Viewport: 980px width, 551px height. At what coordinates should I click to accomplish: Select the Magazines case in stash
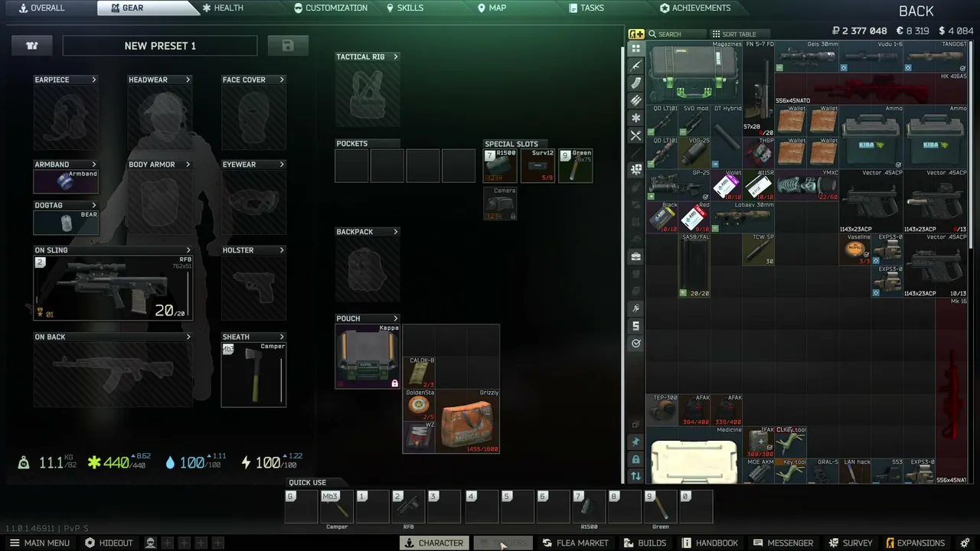click(x=694, y=72)
